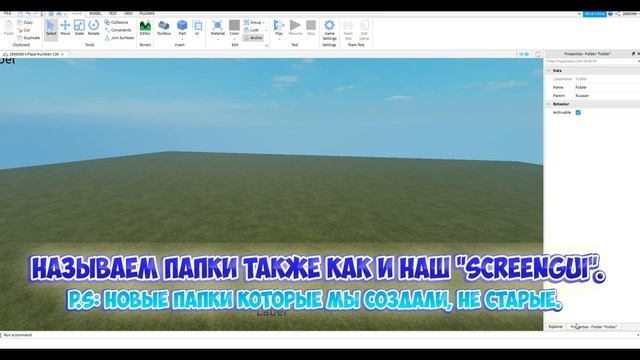Open the Material picker
The height and width of the screenshot is (360, 640).
tap(218, 26)
